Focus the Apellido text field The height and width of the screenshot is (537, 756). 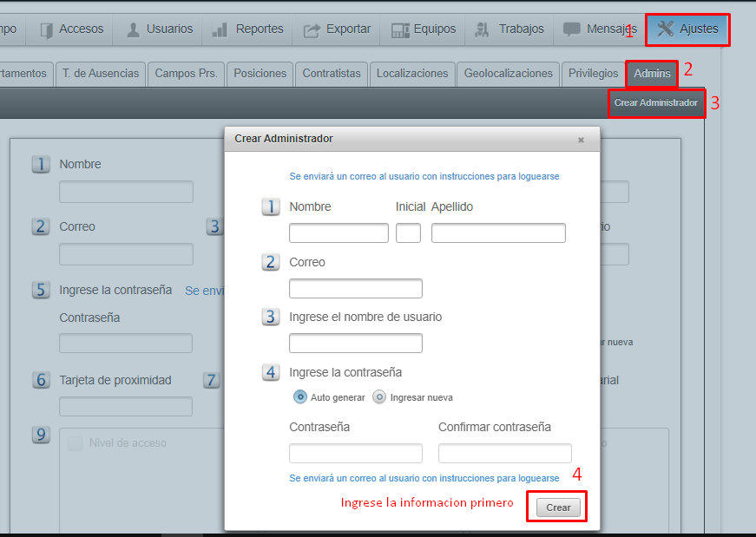[498, 232]
